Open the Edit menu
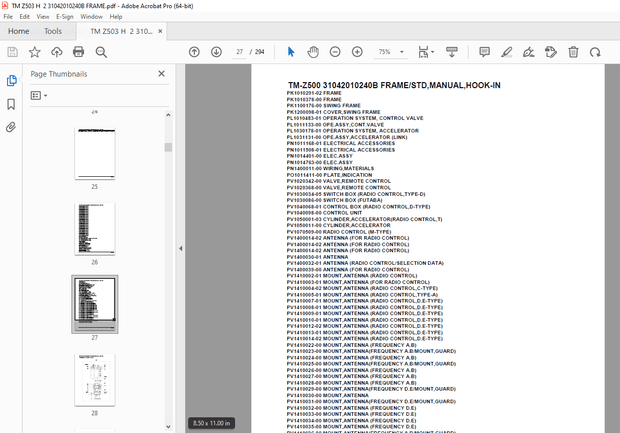This screenshot has height=433, width=620. [25, 17]
